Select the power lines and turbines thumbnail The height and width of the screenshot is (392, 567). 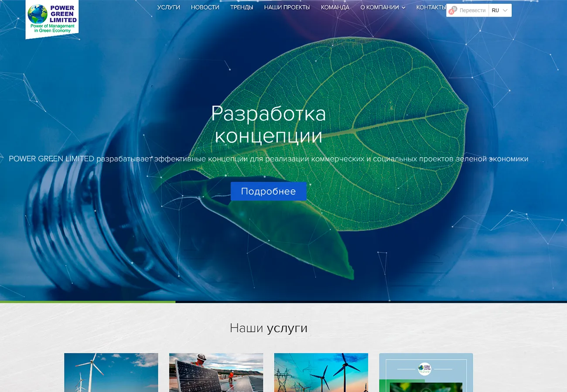click(x=321, y=372)
